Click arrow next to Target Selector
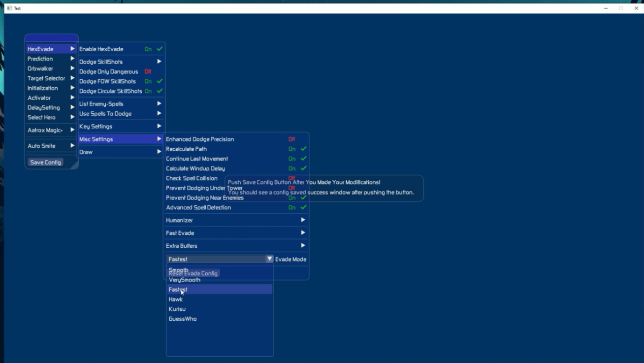 tap(72, 78)
